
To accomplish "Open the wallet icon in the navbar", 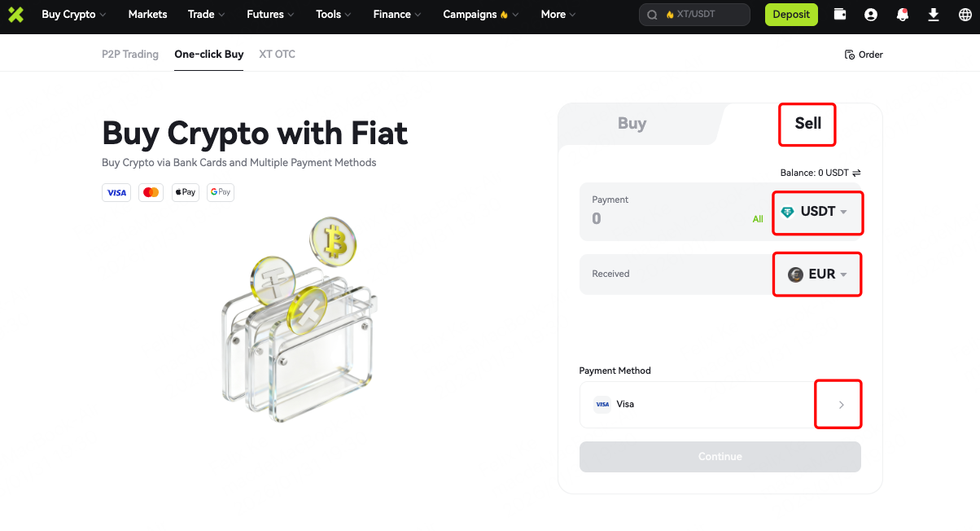I will pos(839,14).
